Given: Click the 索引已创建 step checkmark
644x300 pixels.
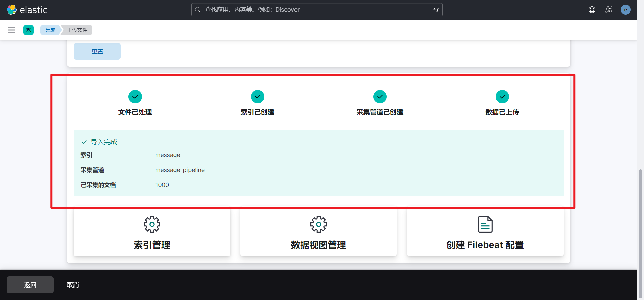Looking at the screenshot, I should [258, 97].
